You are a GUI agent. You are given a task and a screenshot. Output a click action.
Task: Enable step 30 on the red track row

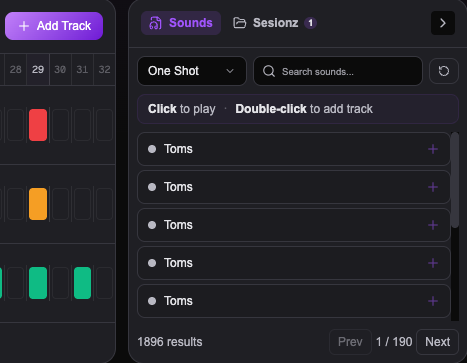click(x=60, y=125)
